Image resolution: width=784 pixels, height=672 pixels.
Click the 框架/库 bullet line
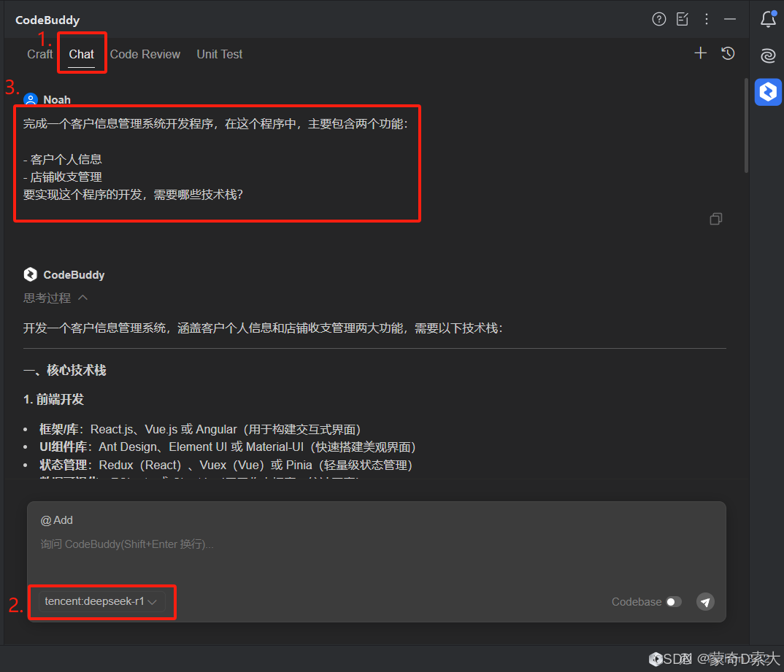pos(200,430)
